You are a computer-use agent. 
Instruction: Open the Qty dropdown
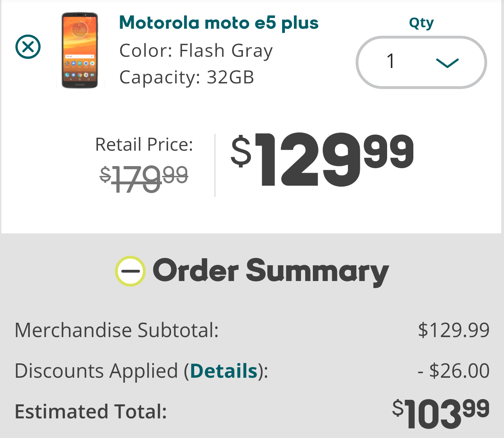click(421, 62)
